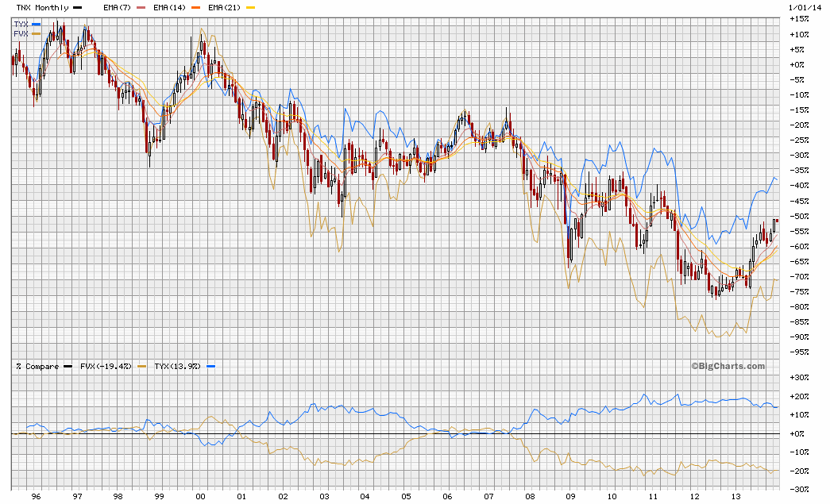Click the 96 year label on x-axis
The width and height of the screenshot is (830, 504).
[36, 497]
